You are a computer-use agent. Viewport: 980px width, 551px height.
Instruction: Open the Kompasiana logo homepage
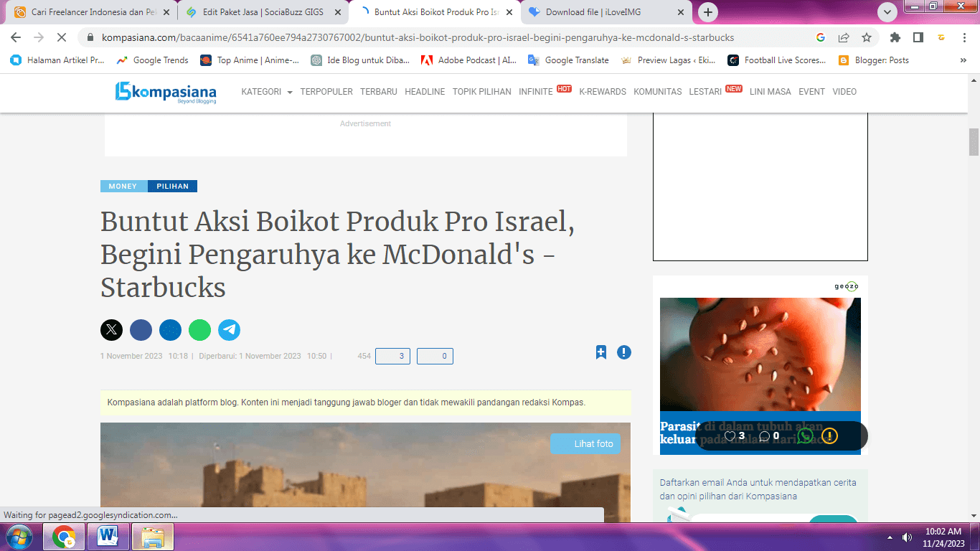[x=166, y=92]
